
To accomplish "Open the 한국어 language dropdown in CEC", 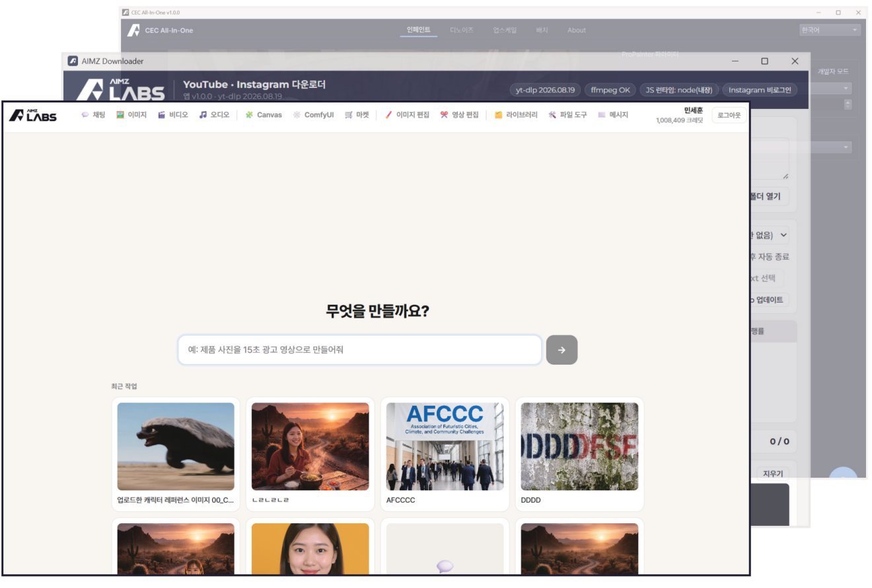I will (x=830, y=30).
